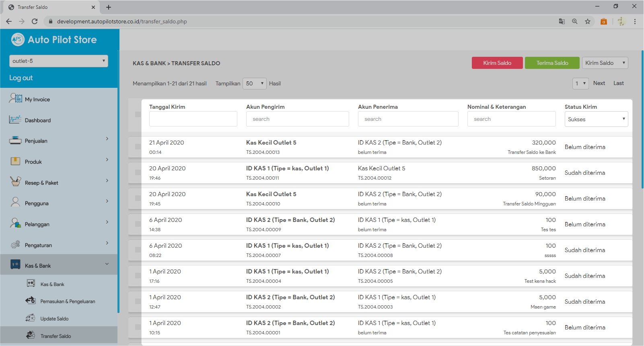Image resolution: width=644 pixels, height=346 pixels.
Task: Open Transfer Saldo in the sidebar
Action: pyautogui.click(x=56, y=336)
